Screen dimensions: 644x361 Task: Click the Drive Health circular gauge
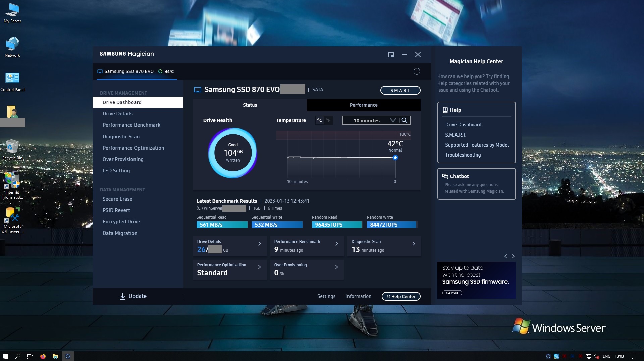[x=232, y=153]
